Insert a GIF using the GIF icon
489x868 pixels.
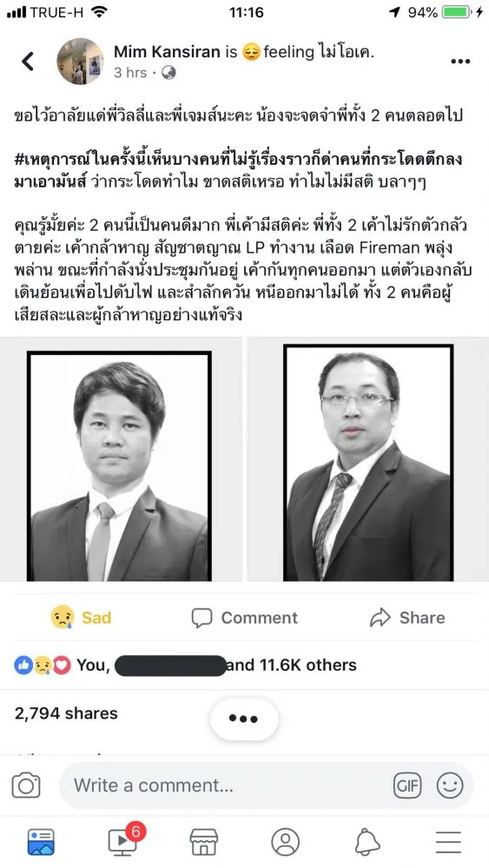407,786
